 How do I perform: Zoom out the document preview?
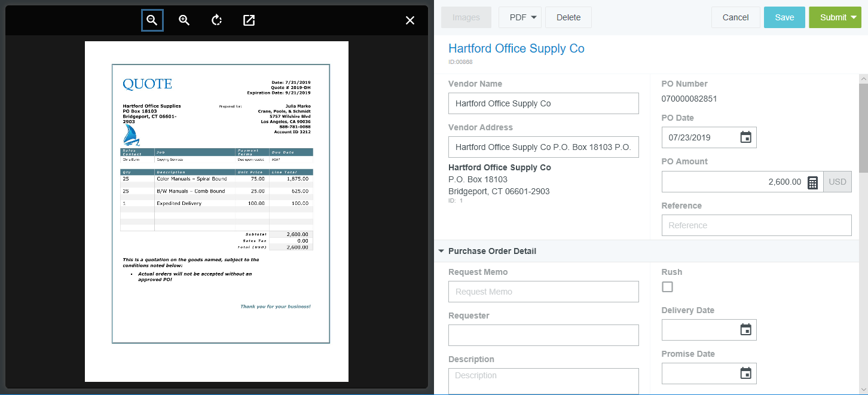152,20
